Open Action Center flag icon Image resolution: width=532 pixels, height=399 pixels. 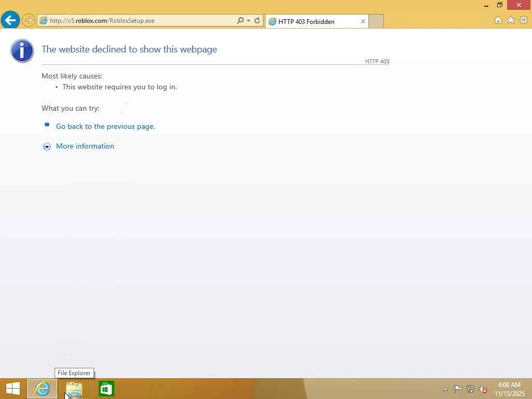pos(458,389)
